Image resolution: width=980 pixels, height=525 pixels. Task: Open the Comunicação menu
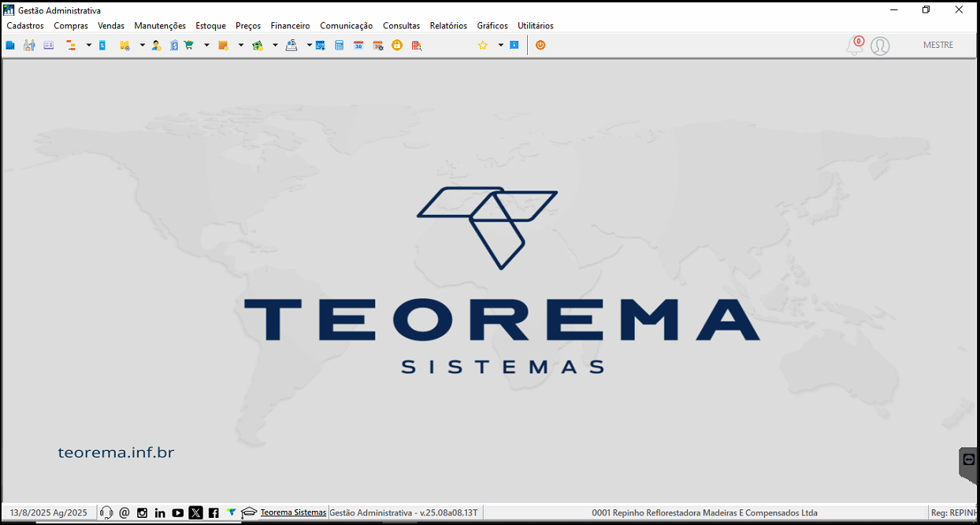click(347, 26)
